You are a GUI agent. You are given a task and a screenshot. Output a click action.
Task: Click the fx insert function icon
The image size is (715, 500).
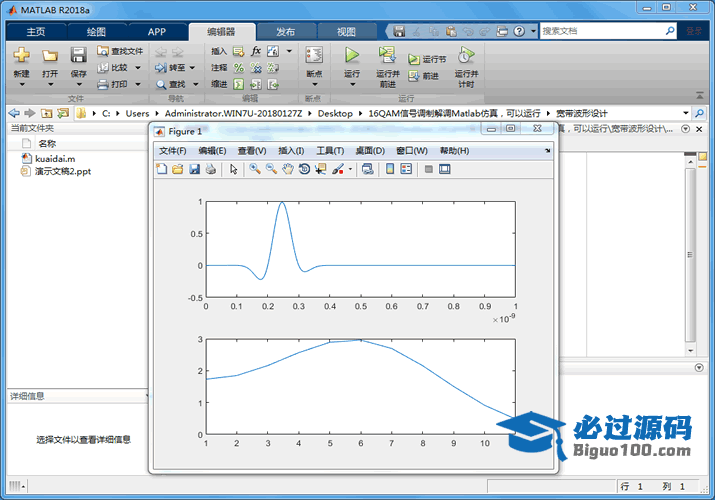256,51
